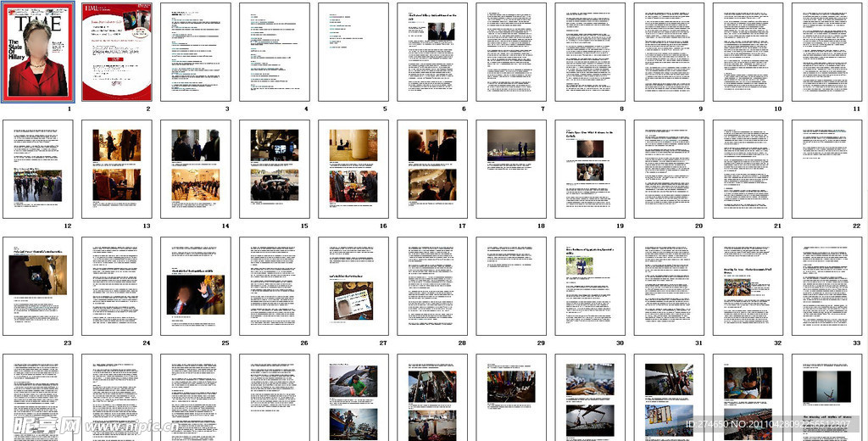868x441 pixels.
Task: Select the page 10 thumbnail
Action: (748, 52)
